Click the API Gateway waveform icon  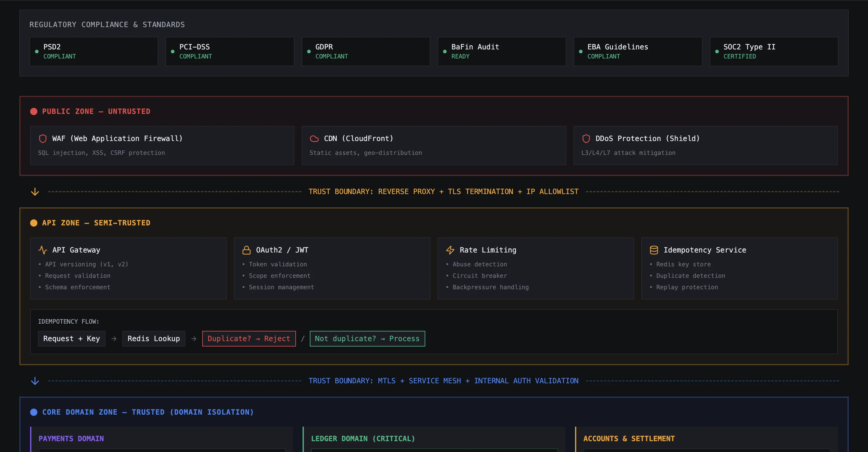coord(42,250)
